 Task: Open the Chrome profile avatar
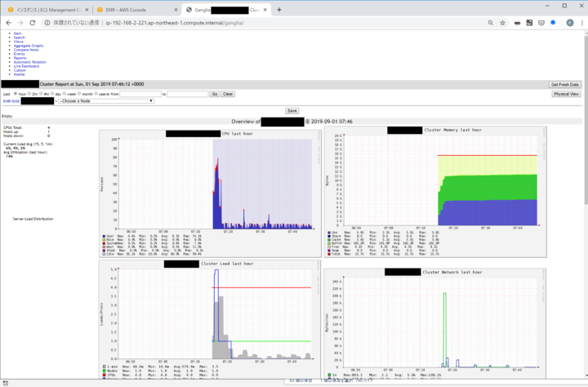click(x=570, y=23)
